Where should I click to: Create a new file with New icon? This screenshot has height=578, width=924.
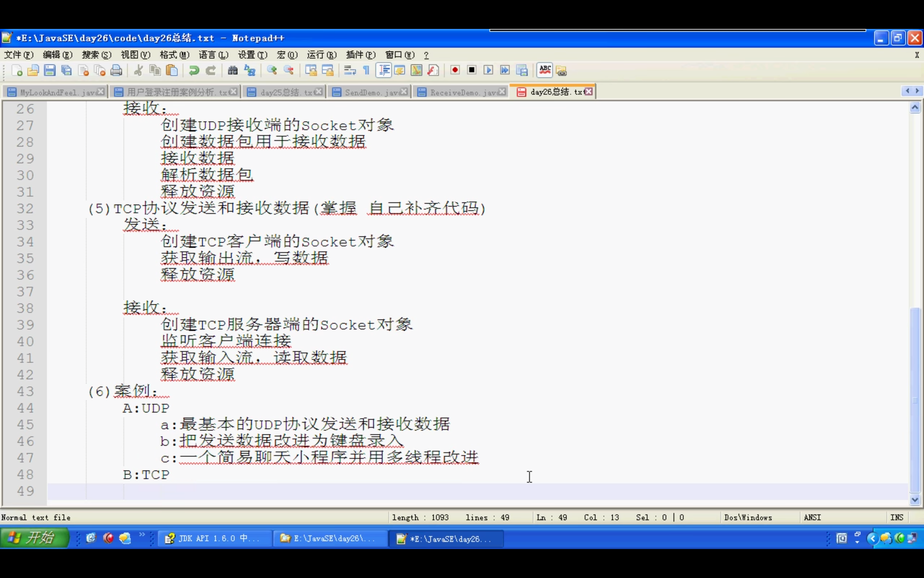(17, 71)
